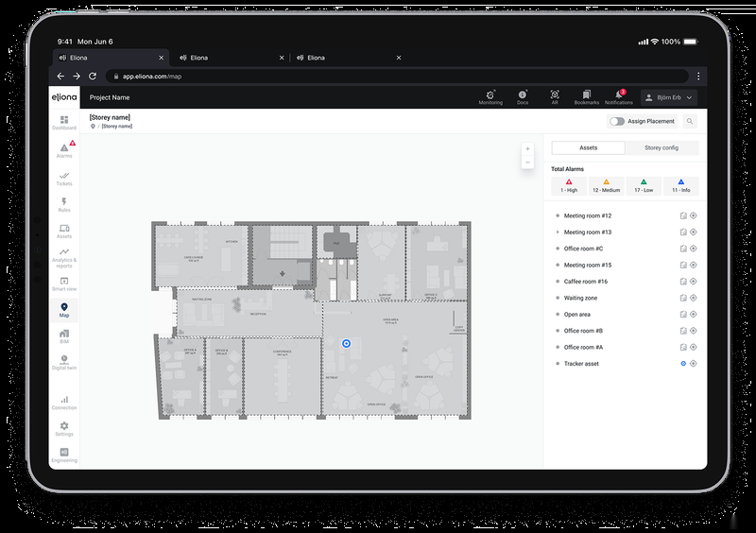The image size is (756, 533).
Task: Open the browser three-dot menu
Action: 698,77
